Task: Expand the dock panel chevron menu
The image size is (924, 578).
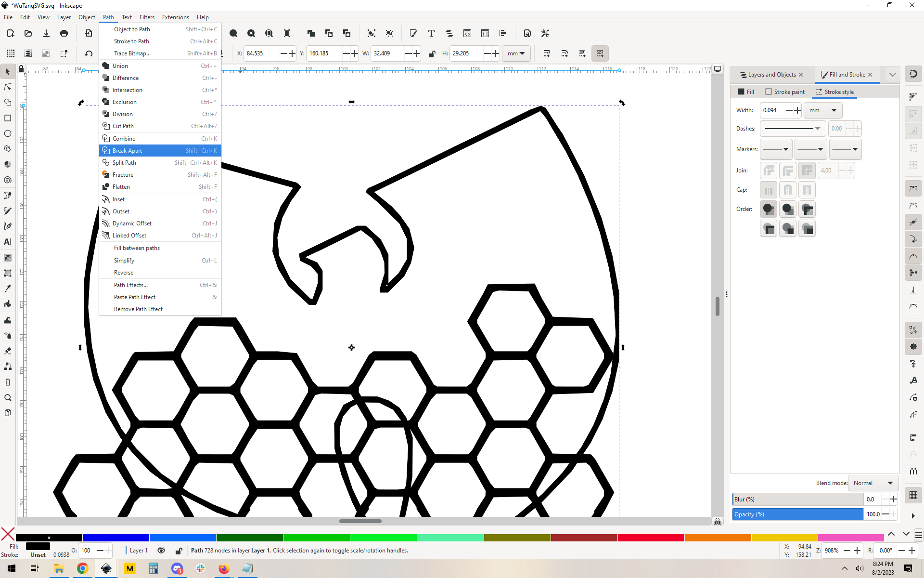Action: tap(893, 75)
